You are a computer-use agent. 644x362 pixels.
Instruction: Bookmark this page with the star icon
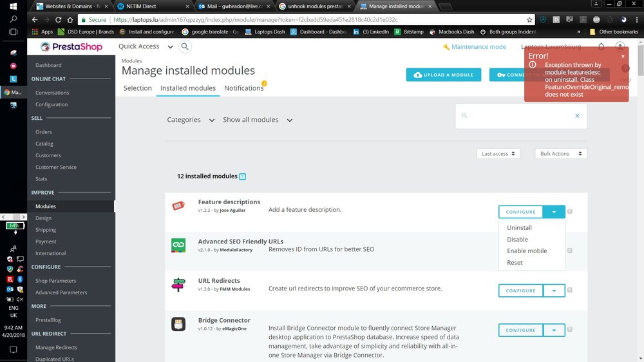pyautogui.click(x=529, y=20)
